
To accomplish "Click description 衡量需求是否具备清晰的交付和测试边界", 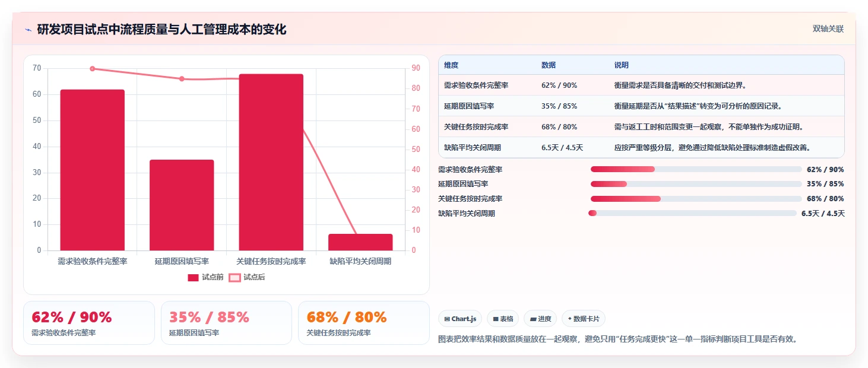I will (x=680, y=85).
